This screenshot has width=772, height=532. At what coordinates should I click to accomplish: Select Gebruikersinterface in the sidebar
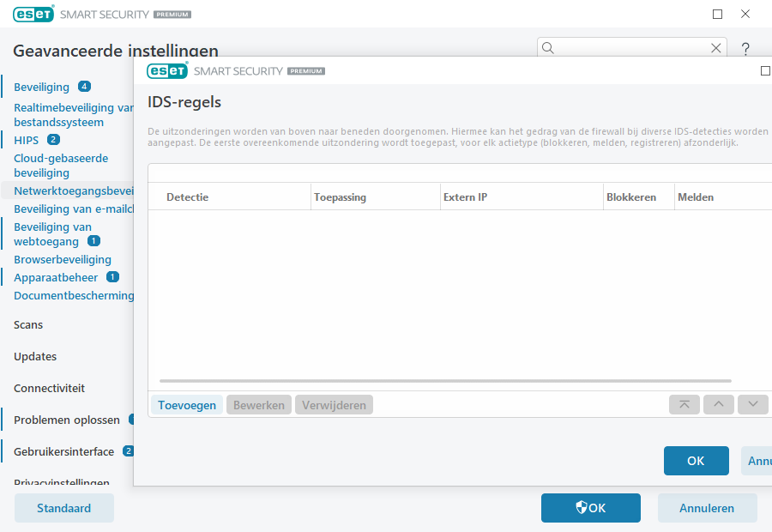(x=63, y=450)
